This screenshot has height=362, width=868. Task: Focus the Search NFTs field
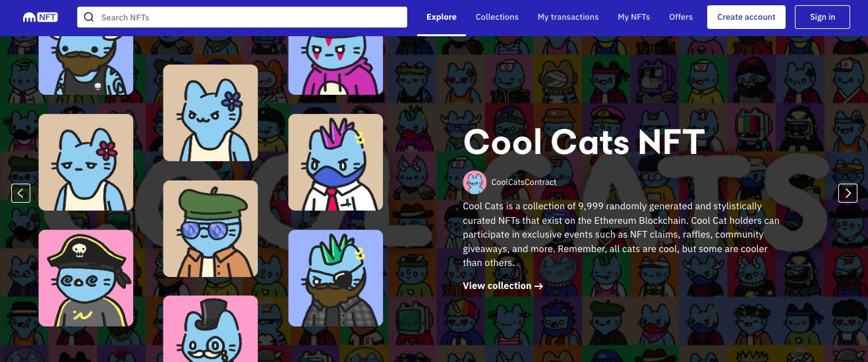(242, 17)
